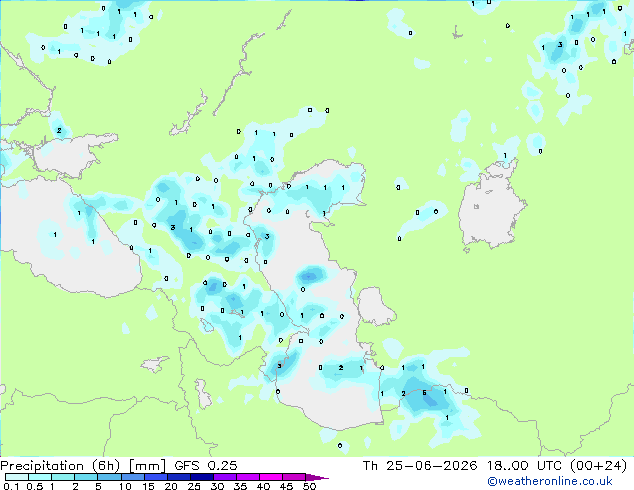Click the 'Precipitation (6h)' title text
The image size is (634, 490).
point(60,466)
